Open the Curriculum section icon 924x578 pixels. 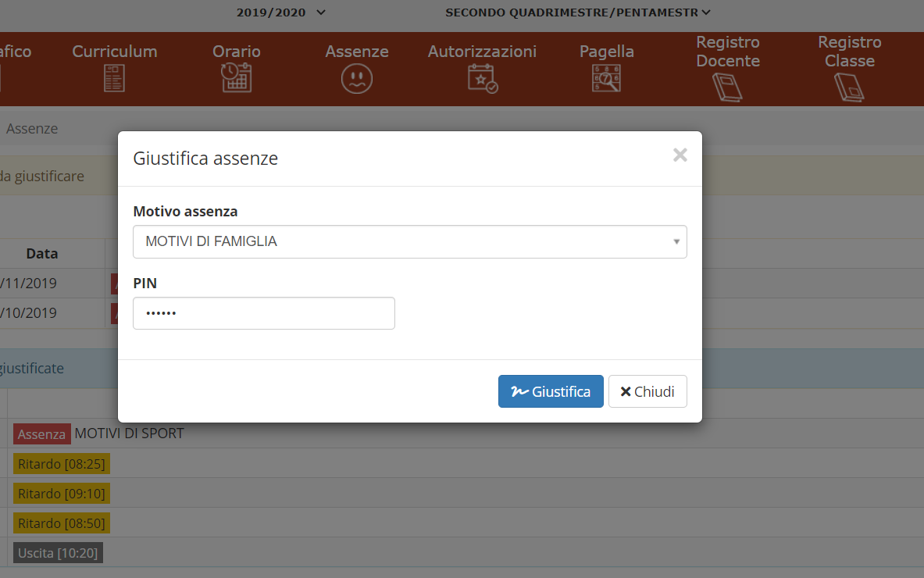[x=114, y=78]
